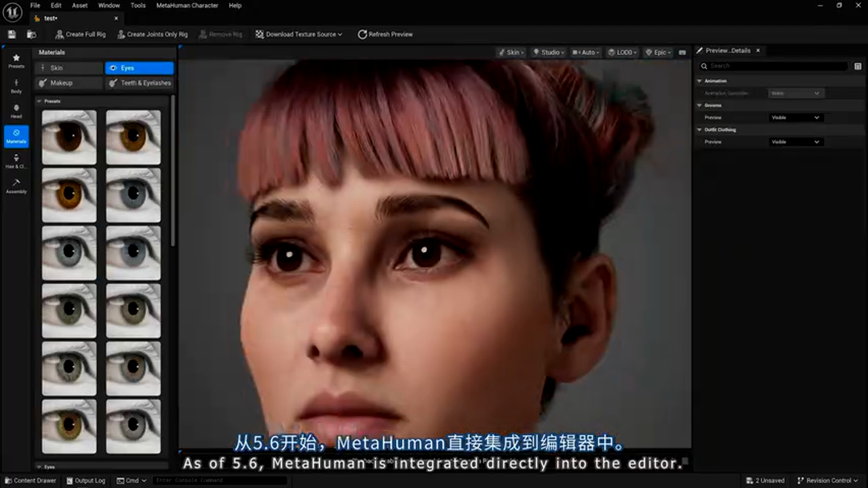Click inside the Search field in Details
Screen dimensions: 868x488
coord(773,66)
